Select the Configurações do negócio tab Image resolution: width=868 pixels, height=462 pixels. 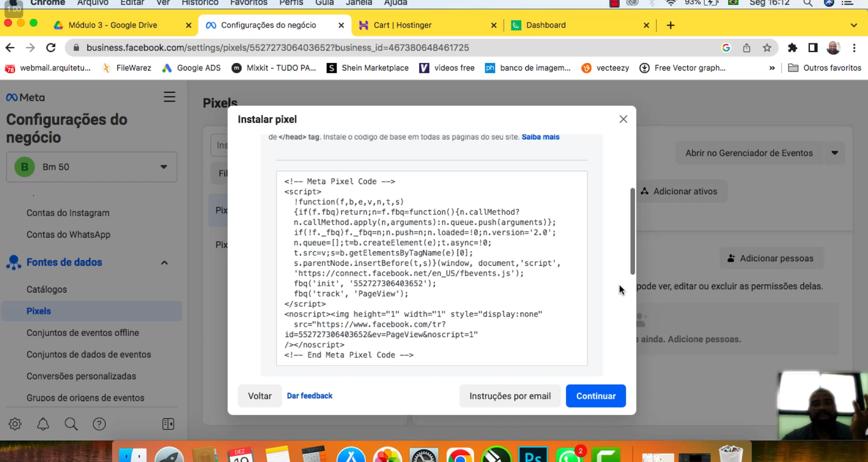269,25
